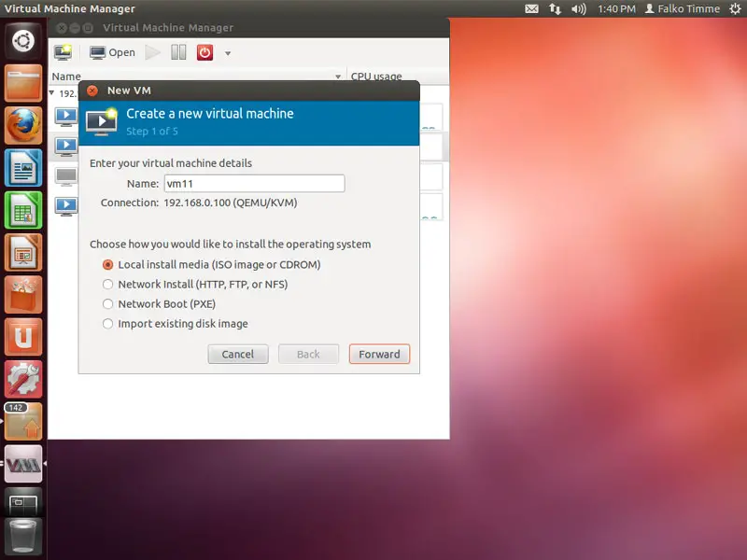
Task: Open the session gear menu in top panel
Action: [735, 8]
